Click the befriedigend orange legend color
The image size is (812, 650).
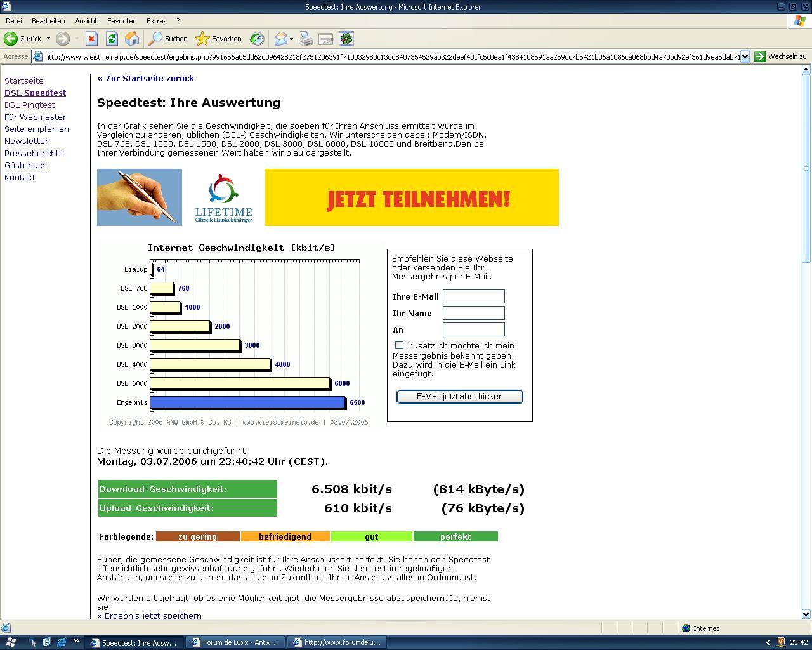click(285, 537)
